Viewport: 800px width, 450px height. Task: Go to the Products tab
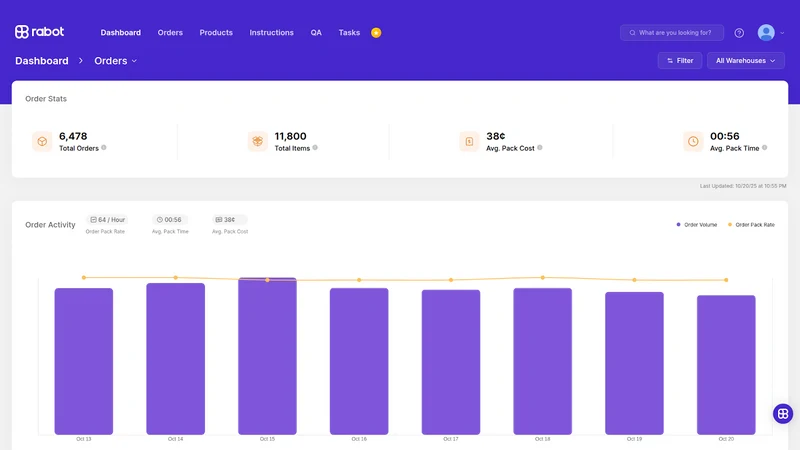point(216,33)
